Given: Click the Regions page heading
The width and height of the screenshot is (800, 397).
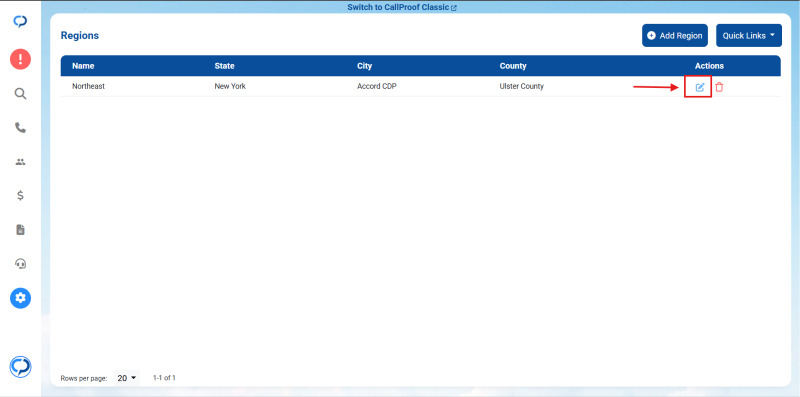Looking at the screenshot, I should 80,36.
